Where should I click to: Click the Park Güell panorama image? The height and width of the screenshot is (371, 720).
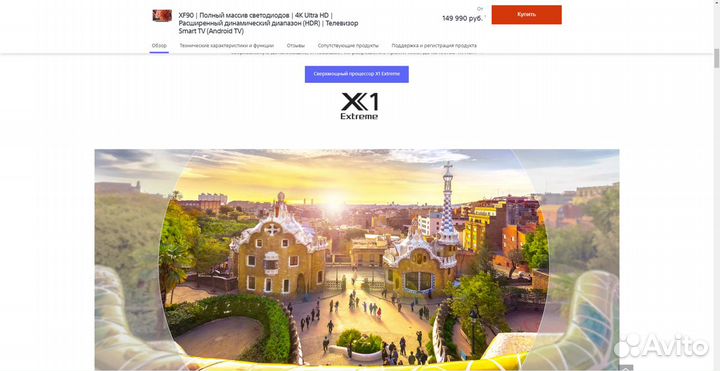(x=357, y=259)
